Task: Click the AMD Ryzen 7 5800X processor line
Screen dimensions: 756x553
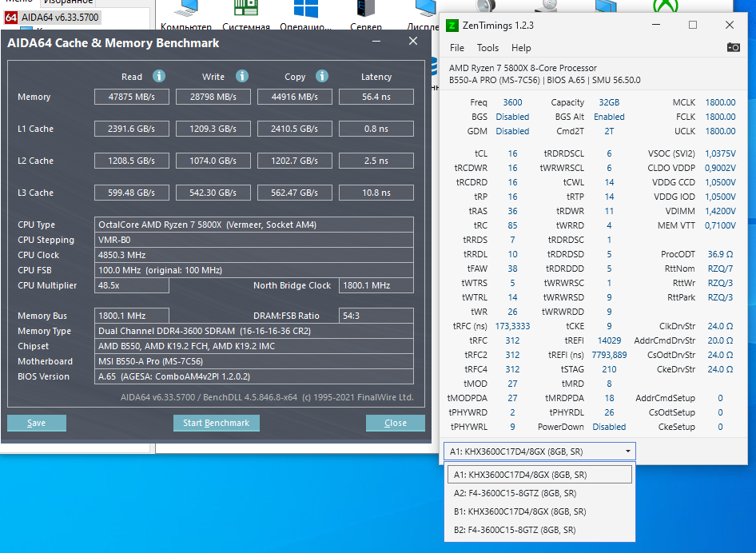Action: pyautogui.click(x=523, y=68)
